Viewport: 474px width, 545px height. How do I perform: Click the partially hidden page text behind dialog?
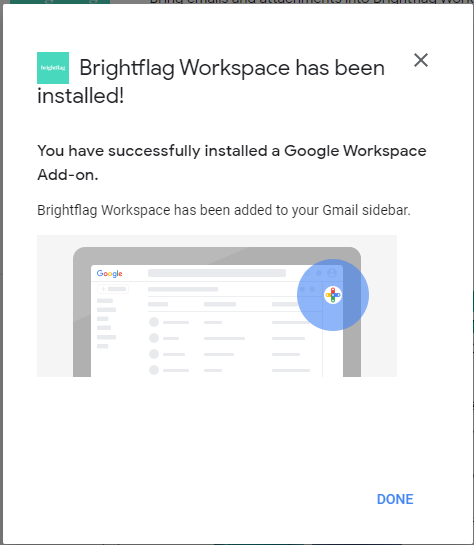pos(311,2)
